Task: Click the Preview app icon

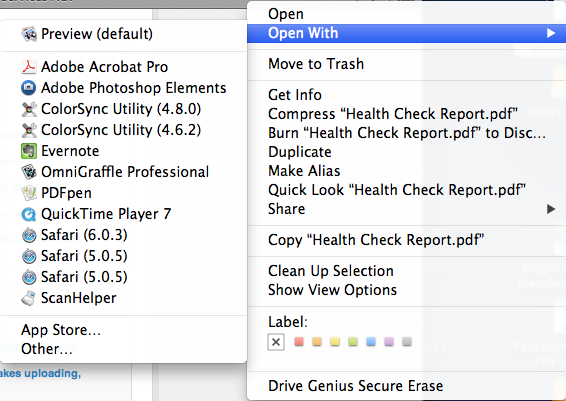Action: [29, 34]
